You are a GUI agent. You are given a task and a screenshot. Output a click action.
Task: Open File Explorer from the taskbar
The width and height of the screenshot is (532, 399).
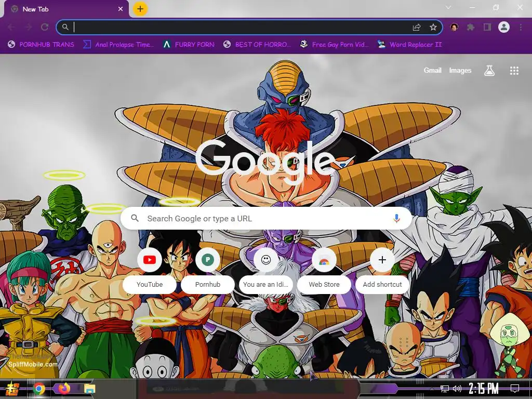(x=89, y=389)
